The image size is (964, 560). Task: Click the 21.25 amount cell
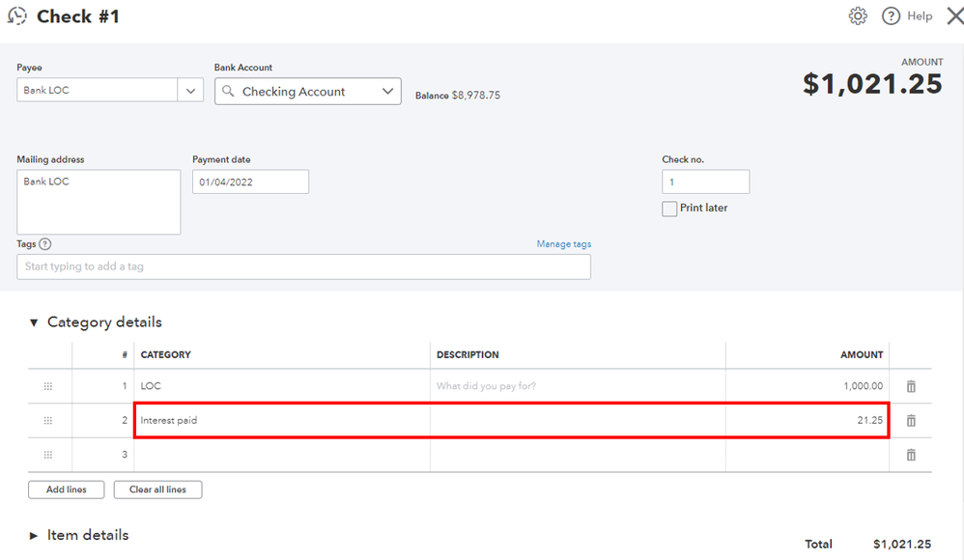click(808, 420)
